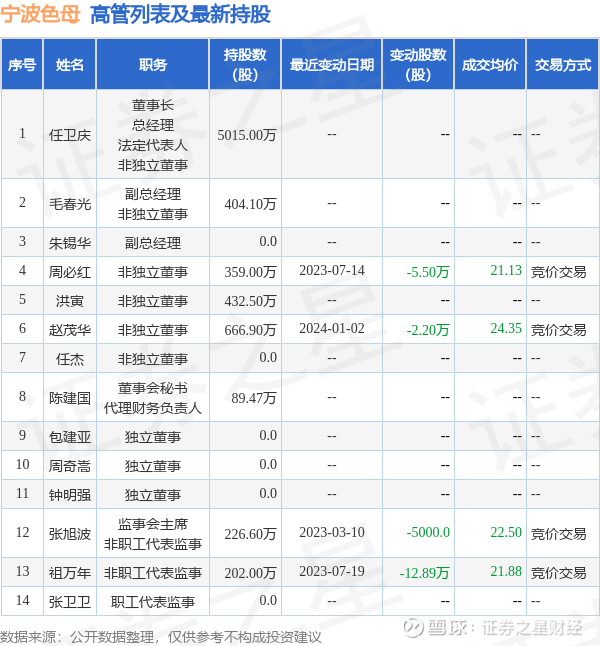600x646 pixels.
Task: Click the data source footnote text
Action: 160,637
